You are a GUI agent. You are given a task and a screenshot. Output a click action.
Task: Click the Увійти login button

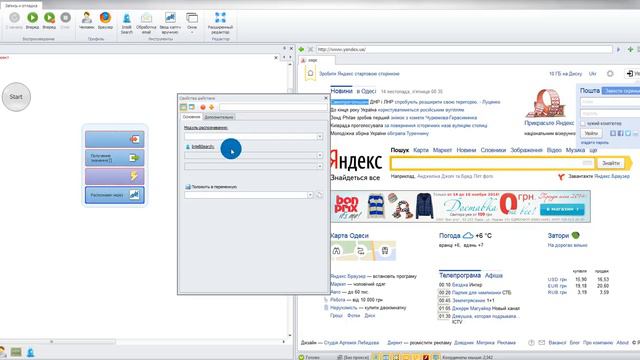(x=591, y=133)
